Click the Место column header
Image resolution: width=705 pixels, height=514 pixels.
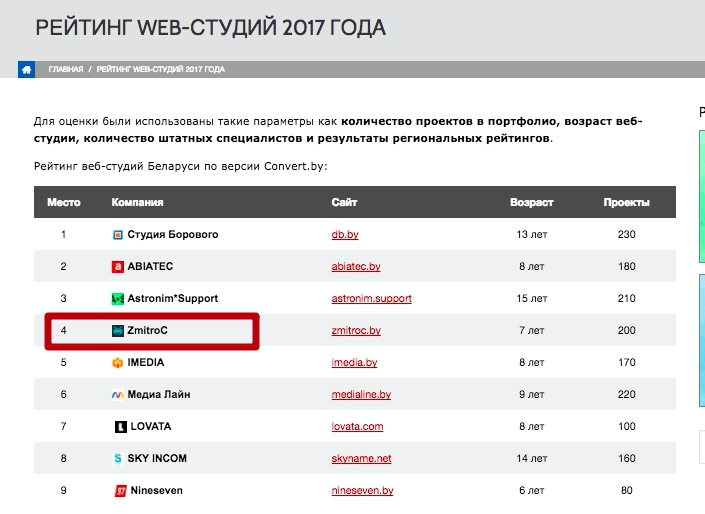point(64,202)
